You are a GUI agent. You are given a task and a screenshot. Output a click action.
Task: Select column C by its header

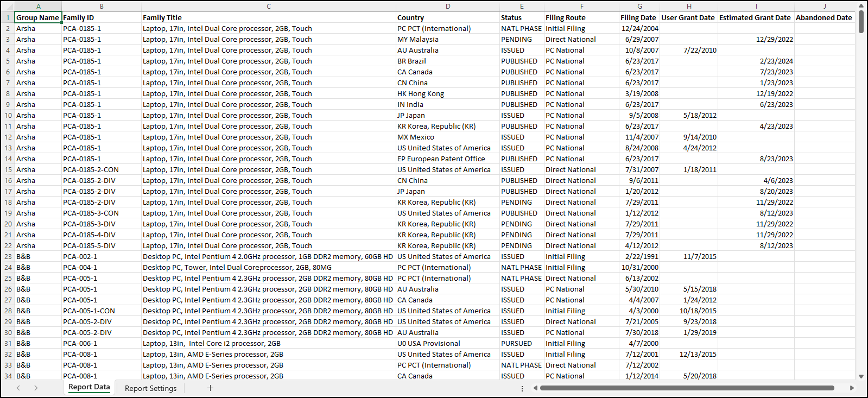click(x=268, y=7)
